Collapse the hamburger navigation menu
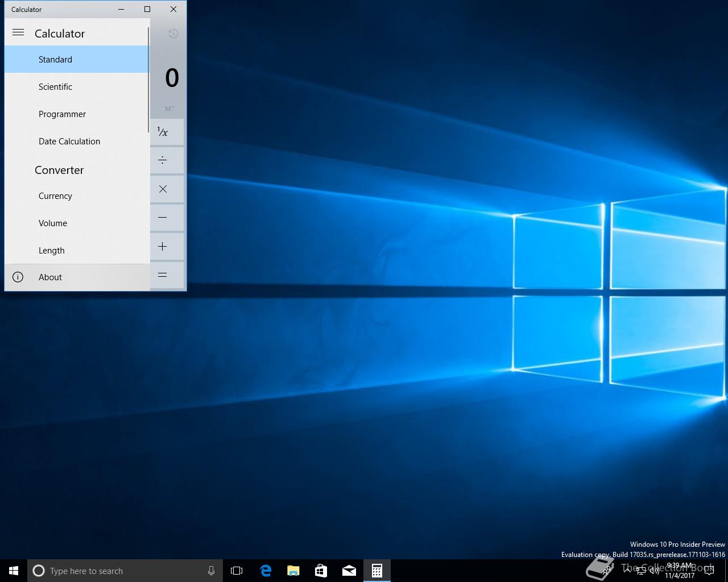The width and height of the screenshot is (728, 582). point(18,33)
